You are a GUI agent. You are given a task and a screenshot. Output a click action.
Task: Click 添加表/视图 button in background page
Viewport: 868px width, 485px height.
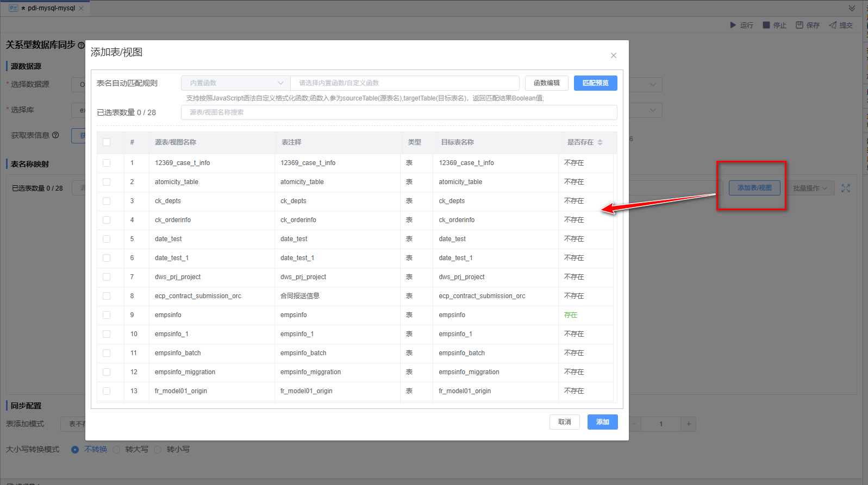pyautogui.click(x=754, y=188)
